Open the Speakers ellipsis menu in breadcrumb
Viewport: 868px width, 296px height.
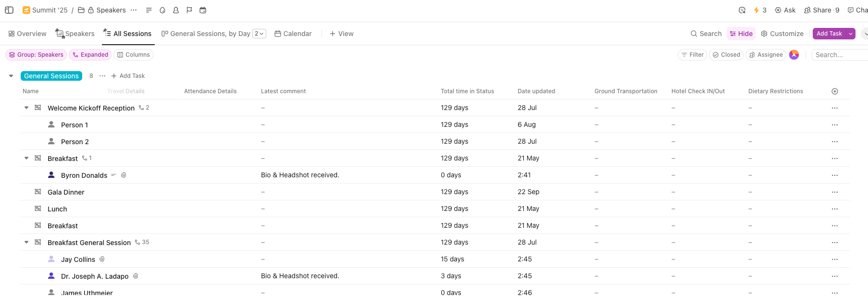134,10
